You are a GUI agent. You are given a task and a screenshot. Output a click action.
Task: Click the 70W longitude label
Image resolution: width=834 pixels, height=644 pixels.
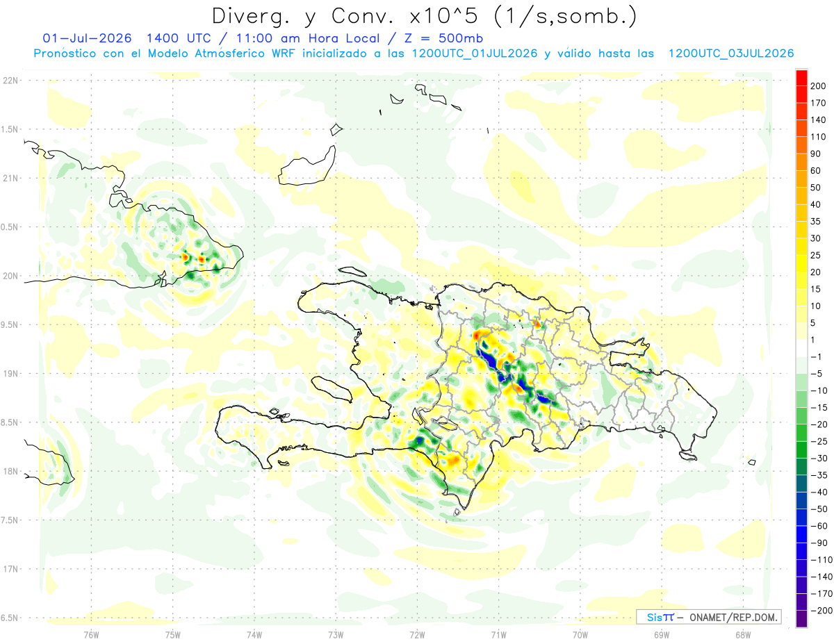580,634
